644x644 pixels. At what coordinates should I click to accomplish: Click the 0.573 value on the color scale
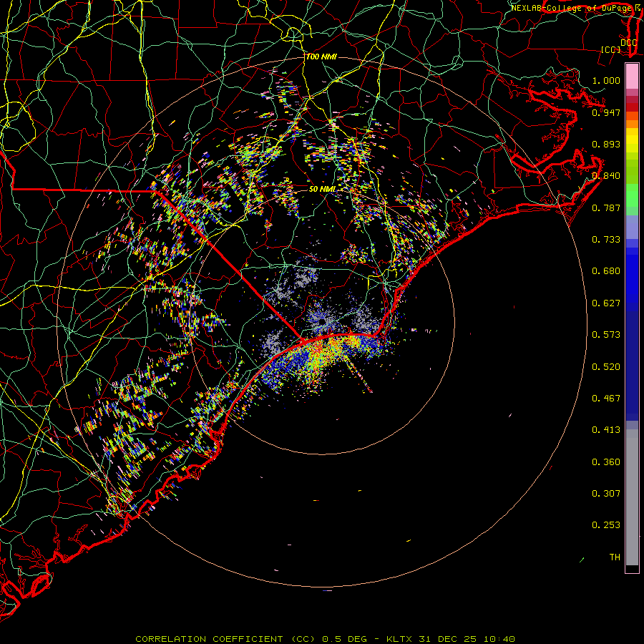(606, 335)
